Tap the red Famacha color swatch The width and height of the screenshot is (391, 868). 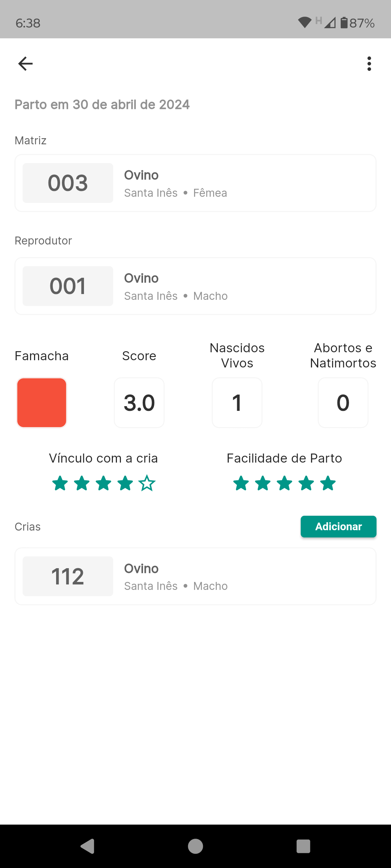click(42, 403)
